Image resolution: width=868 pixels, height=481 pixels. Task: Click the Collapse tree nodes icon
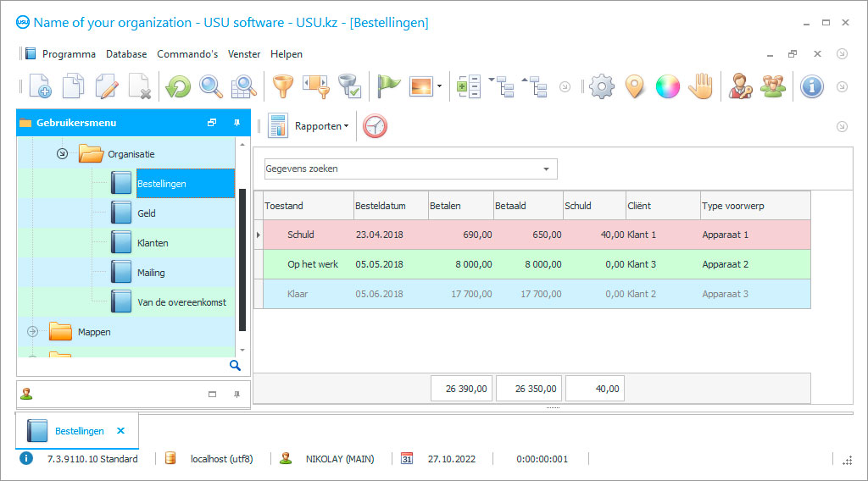point(535,86)
